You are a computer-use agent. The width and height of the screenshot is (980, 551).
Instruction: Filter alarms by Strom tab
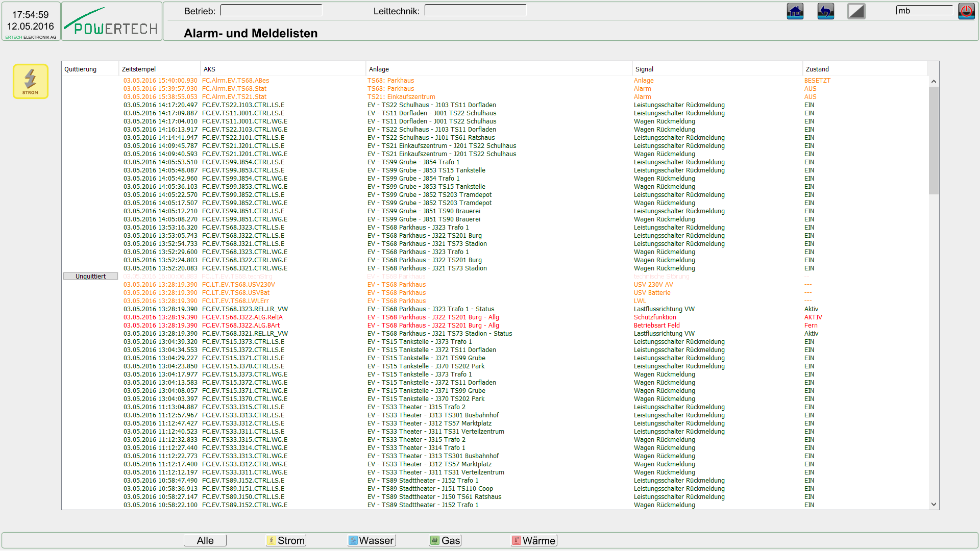pos(286,540)
